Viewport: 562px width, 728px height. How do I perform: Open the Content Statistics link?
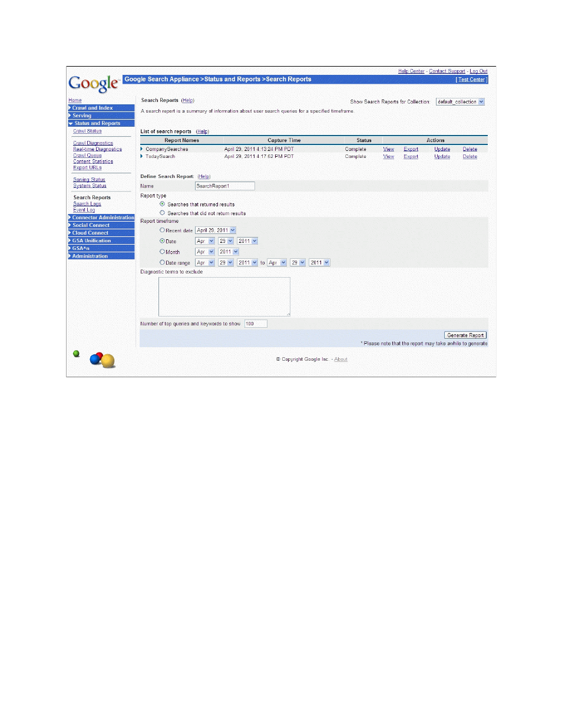tap(93, 161)
